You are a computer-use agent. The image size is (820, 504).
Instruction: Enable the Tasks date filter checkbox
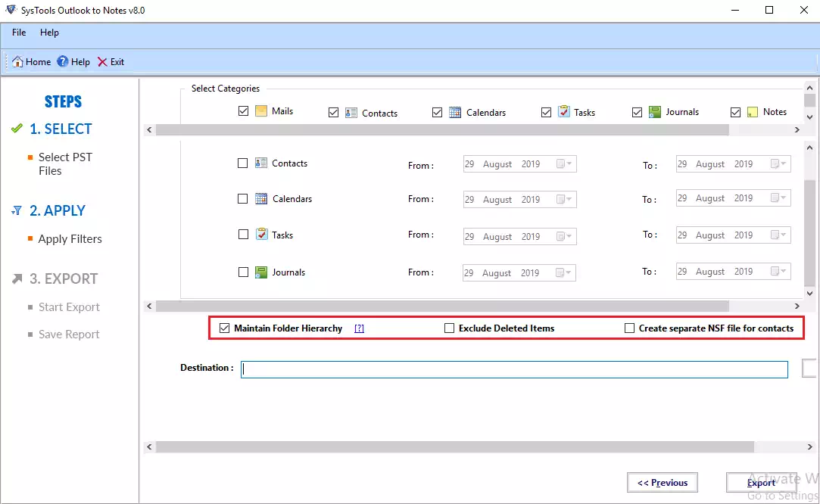243,235
